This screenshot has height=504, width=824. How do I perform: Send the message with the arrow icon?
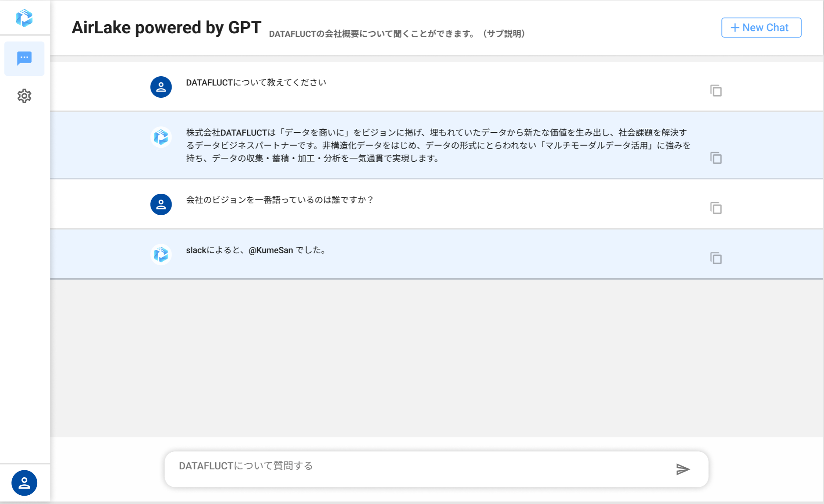pyautogui.click(x=683, y=469)
